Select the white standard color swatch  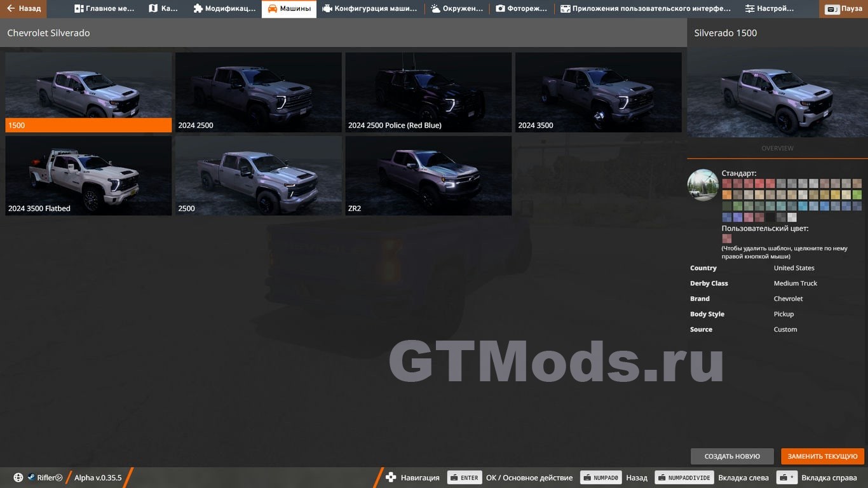tap(792, 217)
